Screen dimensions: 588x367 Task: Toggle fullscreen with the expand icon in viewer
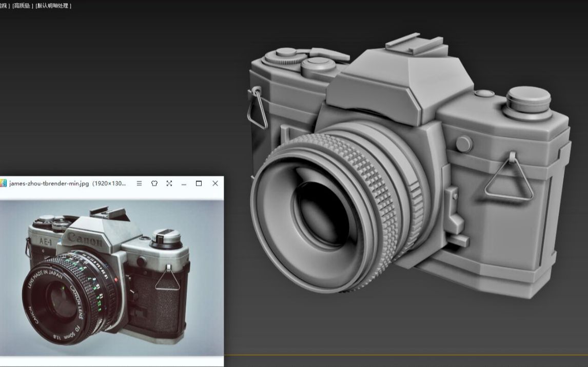(170, 183)
